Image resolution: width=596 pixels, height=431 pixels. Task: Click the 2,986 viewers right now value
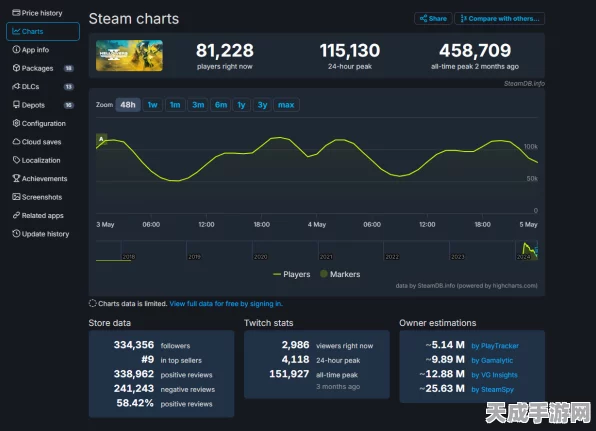coord(295,345)
